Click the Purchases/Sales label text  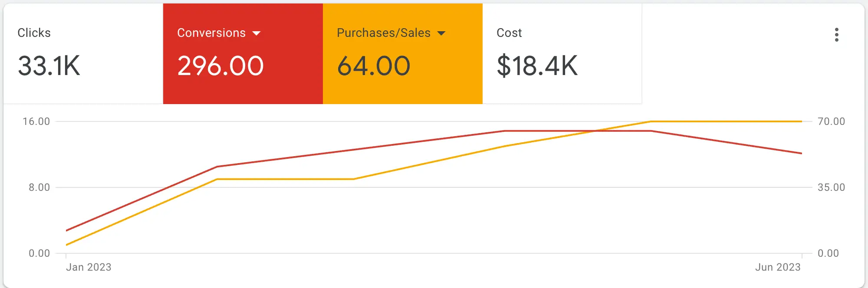coord(384,33)
